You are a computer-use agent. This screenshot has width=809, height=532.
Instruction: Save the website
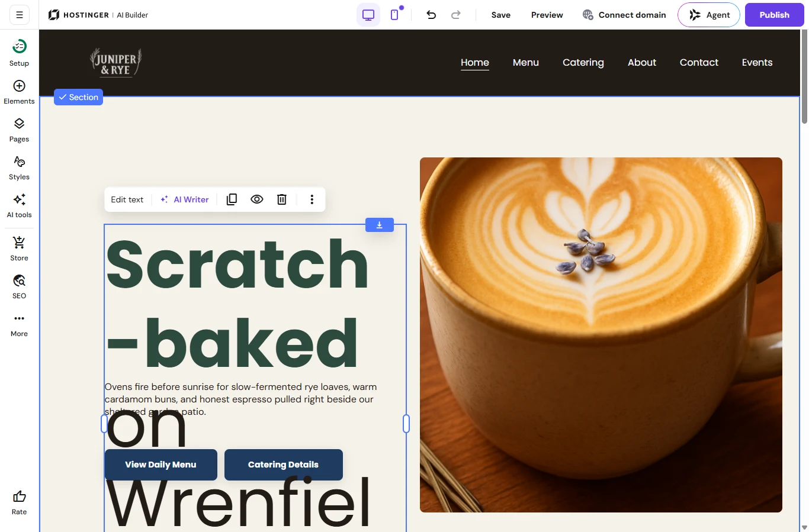[501, 15]
